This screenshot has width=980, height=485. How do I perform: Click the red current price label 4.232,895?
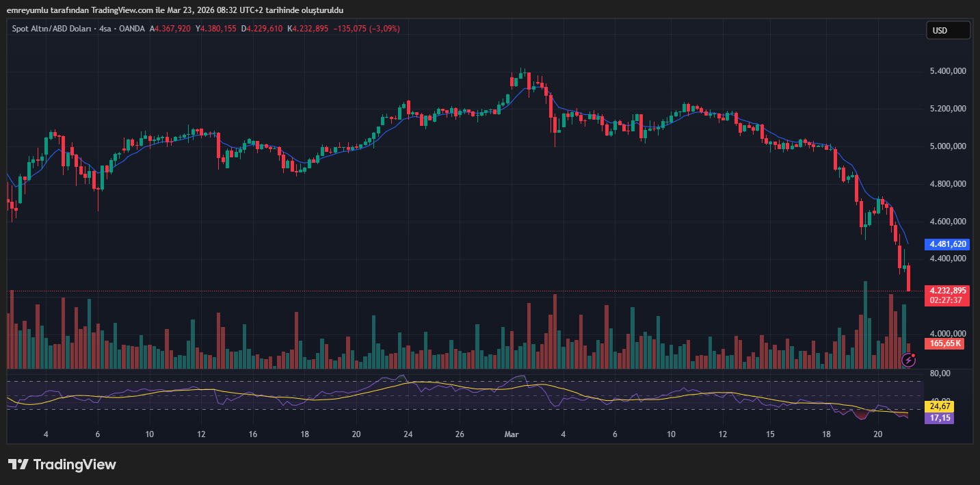click(x=946, y=290)
